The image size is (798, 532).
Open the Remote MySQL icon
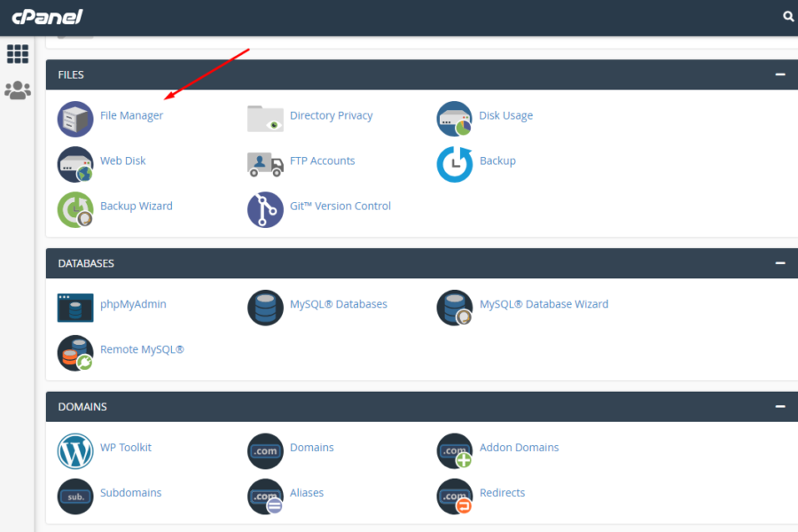coord(75,353)
